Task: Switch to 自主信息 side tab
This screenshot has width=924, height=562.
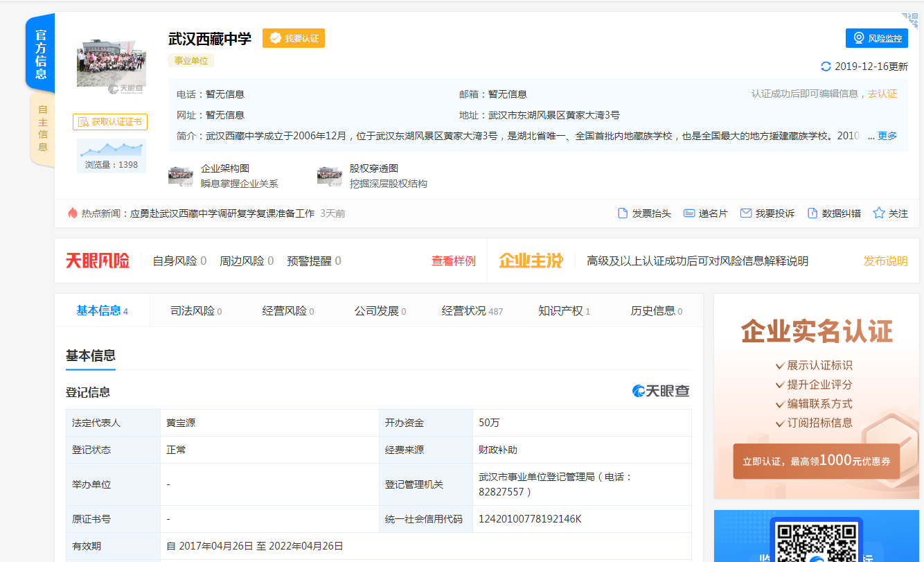Action: point(42,128)
